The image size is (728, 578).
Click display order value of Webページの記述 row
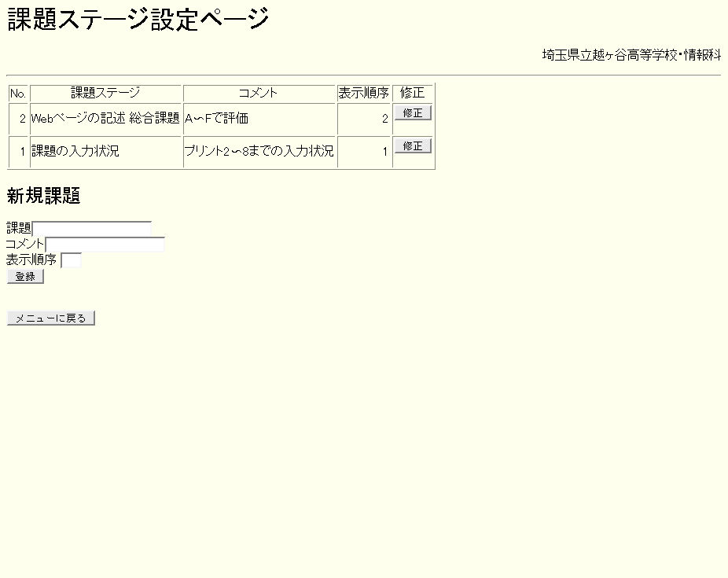click(x=364, y=120)
